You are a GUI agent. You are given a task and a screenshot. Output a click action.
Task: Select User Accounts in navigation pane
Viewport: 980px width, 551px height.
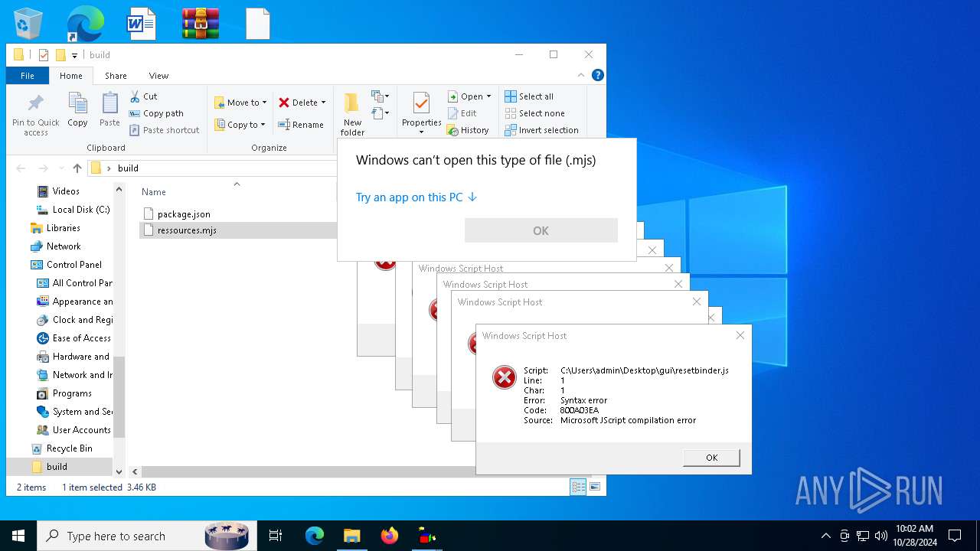click(74, 430)
